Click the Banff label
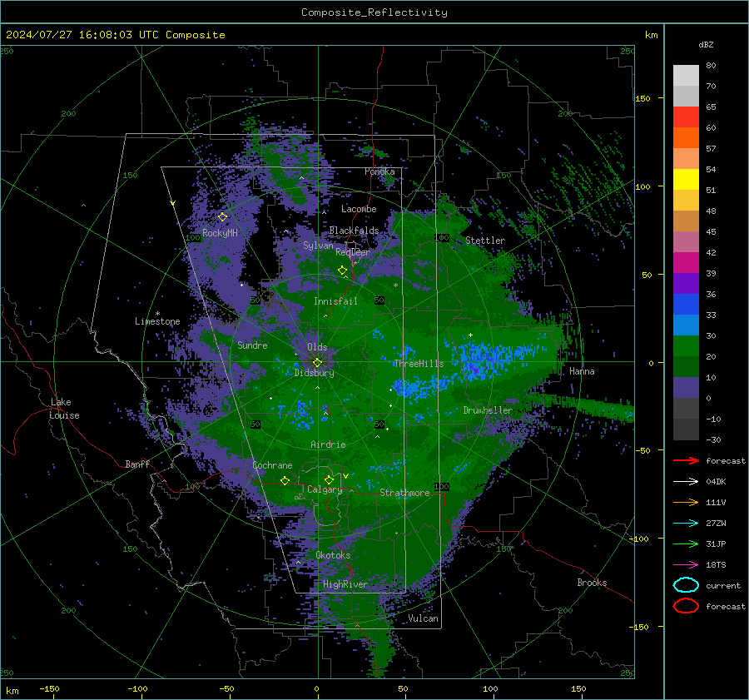The width and height of the screenshot is (749, 700). (x=137, y=464)
